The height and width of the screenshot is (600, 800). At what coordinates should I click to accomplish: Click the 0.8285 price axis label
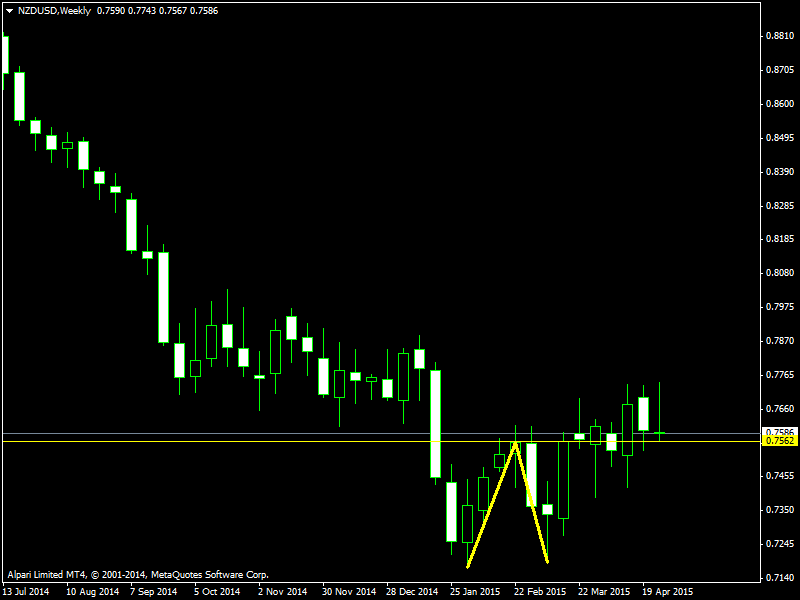(x=780, y=206)
